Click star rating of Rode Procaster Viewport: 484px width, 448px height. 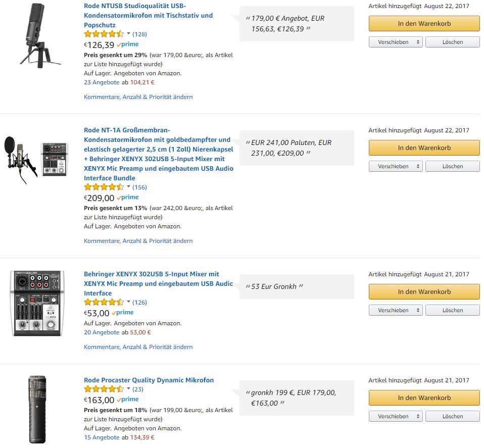click(x=104, y=389)
